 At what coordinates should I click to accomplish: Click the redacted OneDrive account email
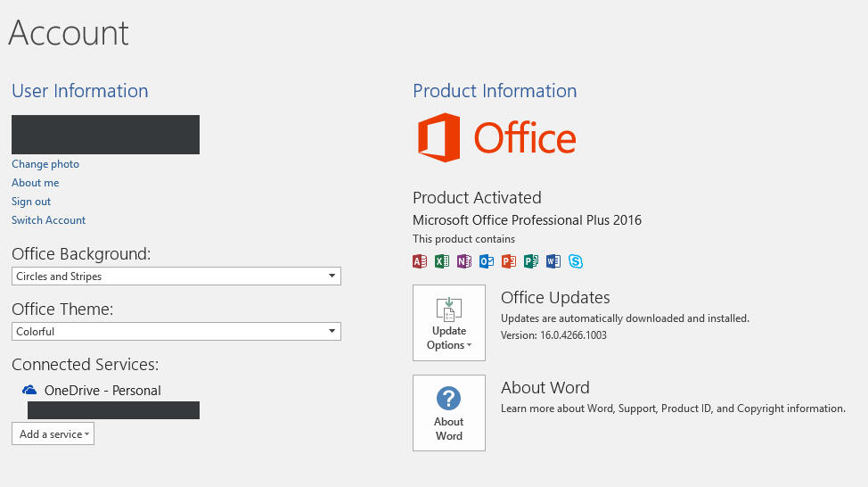(x=113, y=410)
